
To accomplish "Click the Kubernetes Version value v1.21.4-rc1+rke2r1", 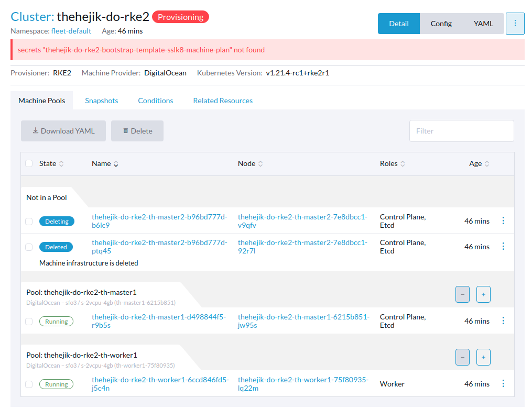I will [297, 73].
